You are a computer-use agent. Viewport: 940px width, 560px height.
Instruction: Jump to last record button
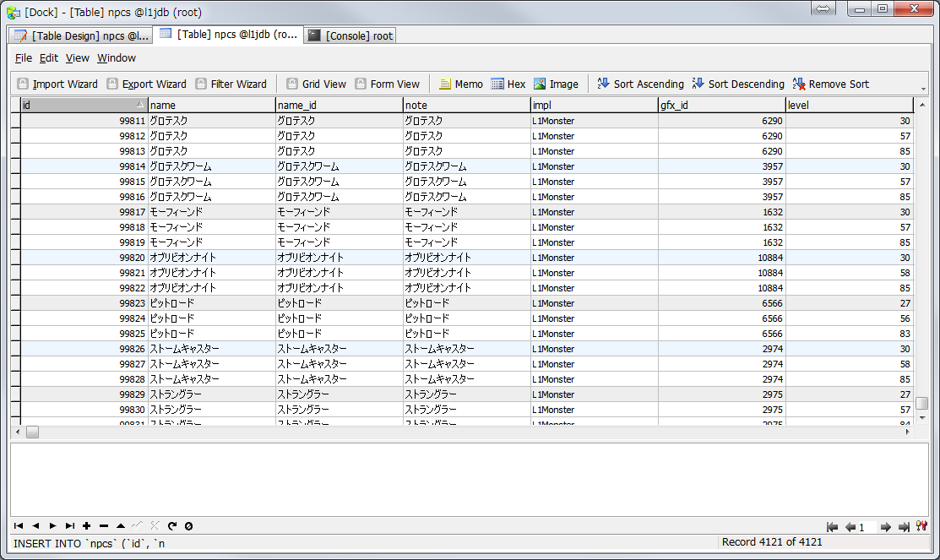point(70,526)
